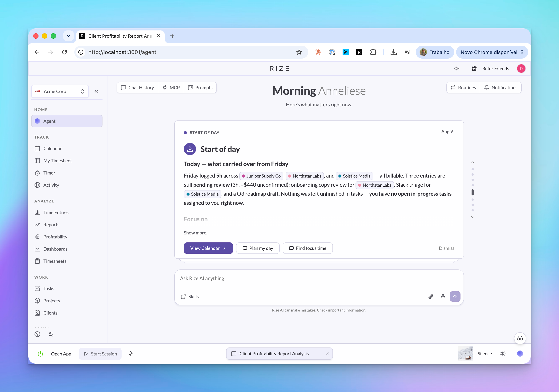The image size is (559, 392).
Task: Go to previous card with up chevron
Action: pyautogui.click(x=473, y=162)
